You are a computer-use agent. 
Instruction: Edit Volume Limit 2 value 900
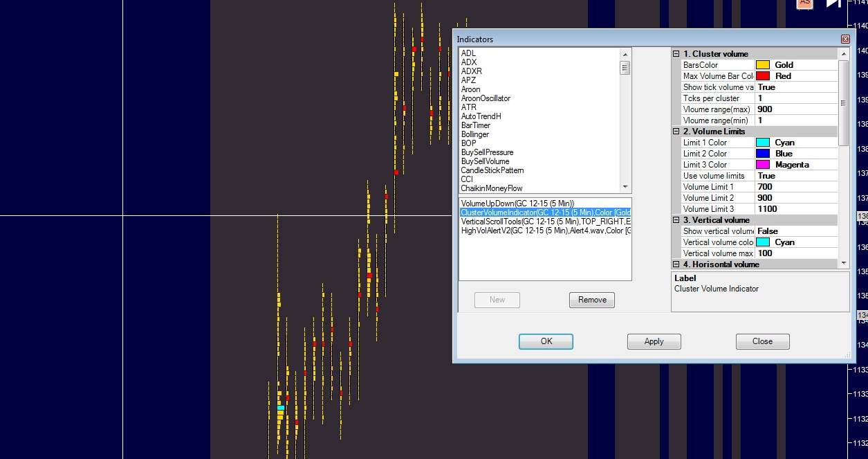pyautogui.click(x=796, y=198)
